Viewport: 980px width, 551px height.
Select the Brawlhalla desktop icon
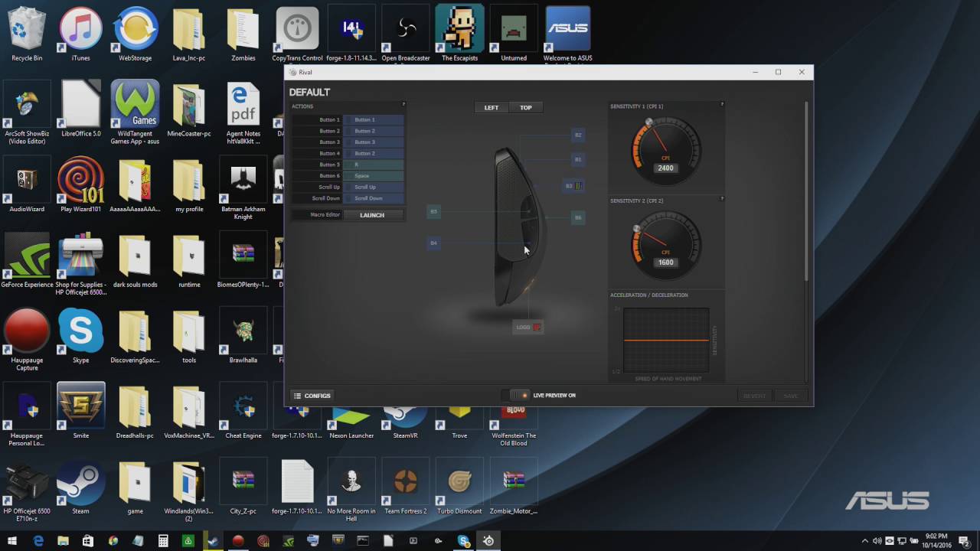243,336
